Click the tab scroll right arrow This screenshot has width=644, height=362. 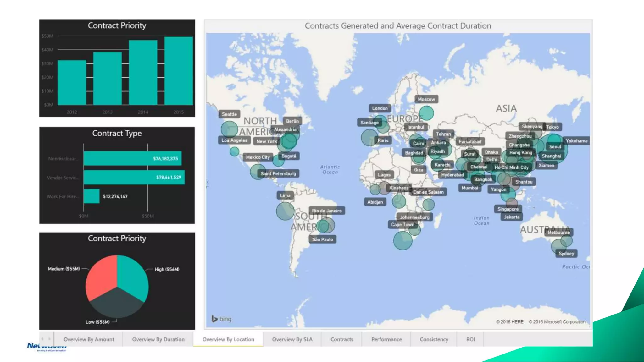point(49,339)
